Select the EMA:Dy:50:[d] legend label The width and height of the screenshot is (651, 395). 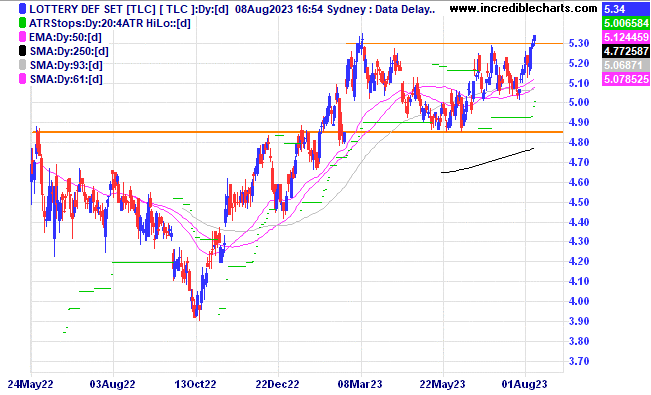(65, 37)
